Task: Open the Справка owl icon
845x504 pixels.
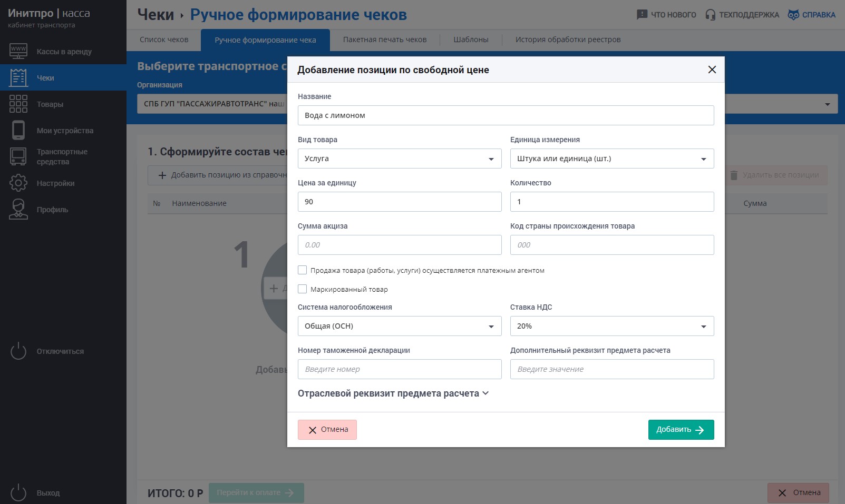Action: tap(793, 15)
